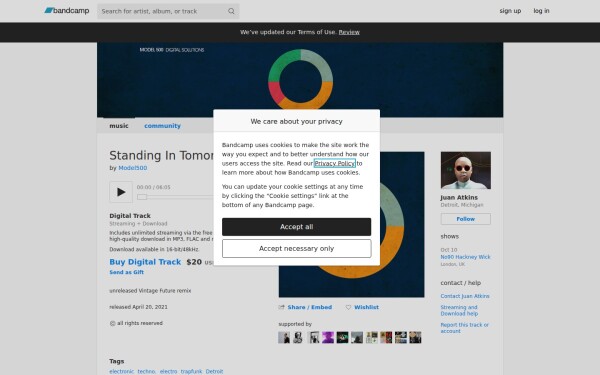This screenshot has width=600, height=375.
Task: Click the 'released April 20, 2021' text
Action: tap(138, 307)
